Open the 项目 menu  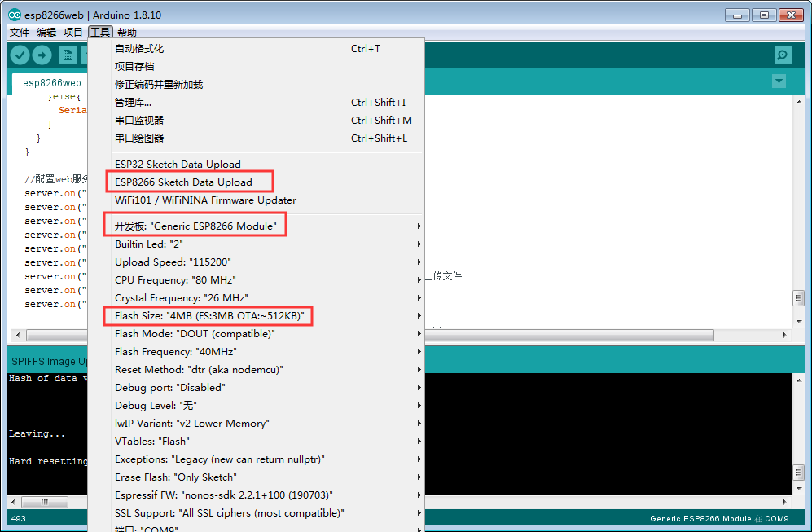pyautogui.click(x=73, y=32)
